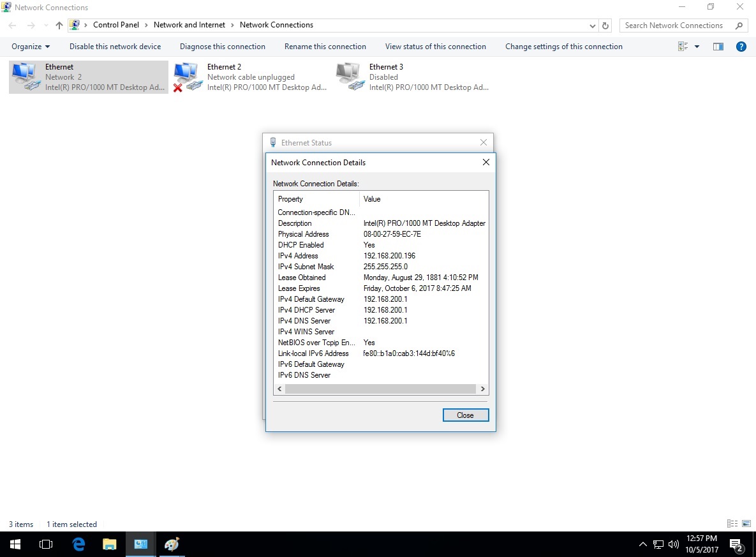Switch to large icons view in status bar
The width and height of the screenshot is (756, 557).
(x=746, y=524)
